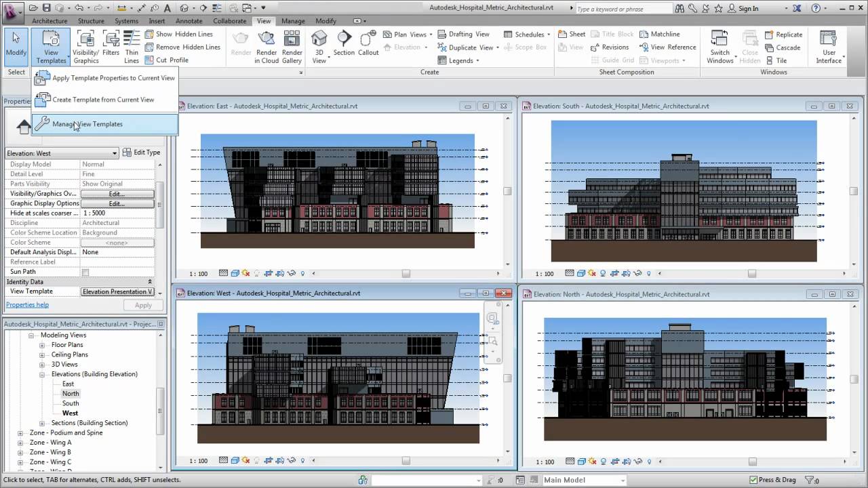Open the Render Gallery
The width and height of the screenshot is (868, 488).
pos(292,46)
